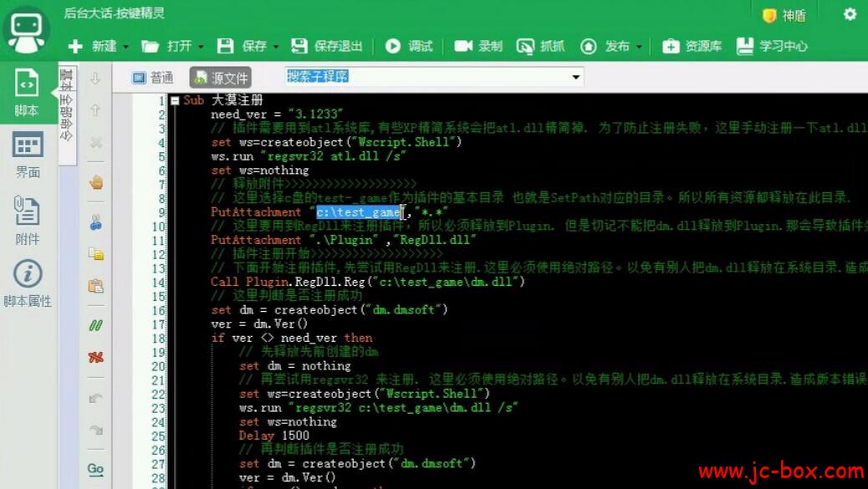Click the redo arrow icon
The width and height of the screenshot is (868, 489).
click(96, 430)
